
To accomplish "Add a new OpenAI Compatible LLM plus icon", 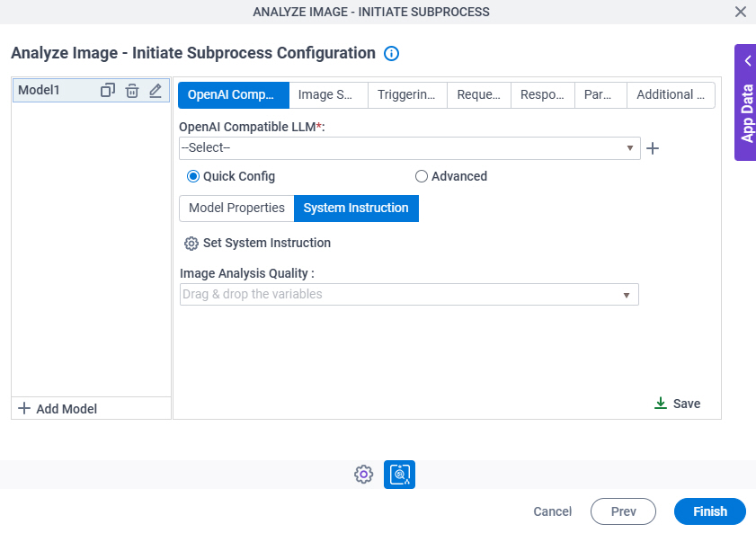I will 653,148.
